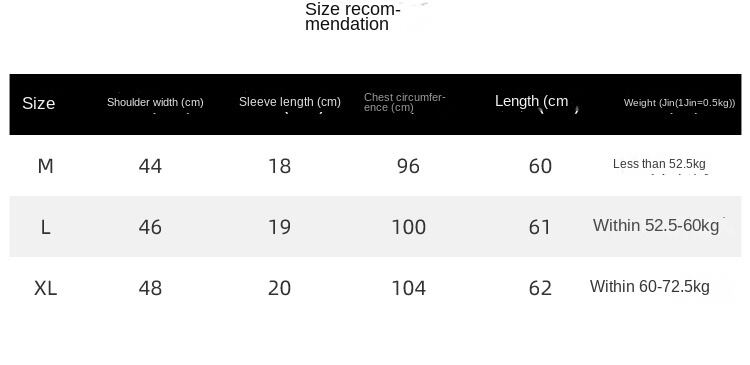Select chest circumference value 104
The height and width of the screenshot is (365, 750).
[x=408, y=288]
